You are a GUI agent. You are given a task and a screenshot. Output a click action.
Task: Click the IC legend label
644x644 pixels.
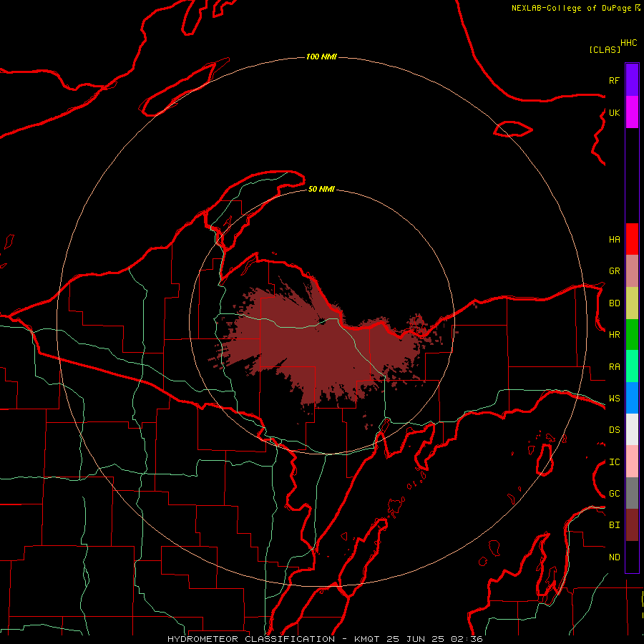(614, 462)
